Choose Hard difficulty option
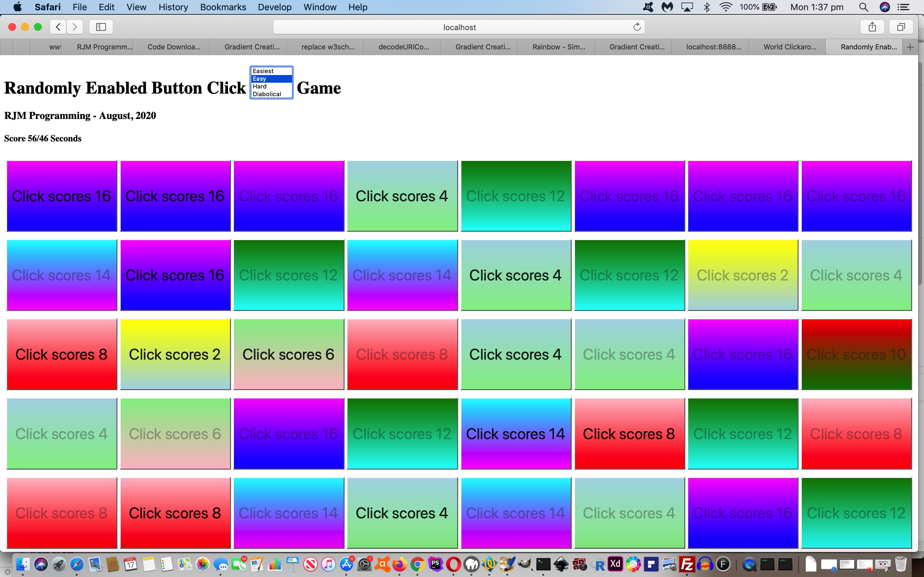924x577 pixels. click(260, 86)
